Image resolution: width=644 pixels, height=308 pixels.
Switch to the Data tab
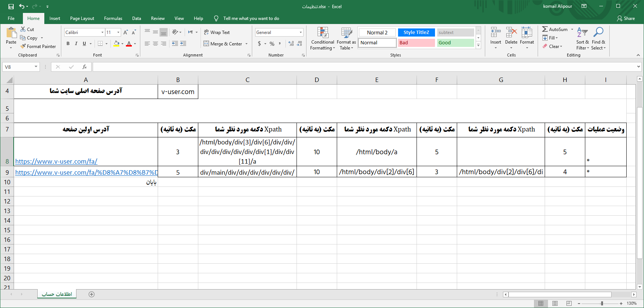pos(137,18)
